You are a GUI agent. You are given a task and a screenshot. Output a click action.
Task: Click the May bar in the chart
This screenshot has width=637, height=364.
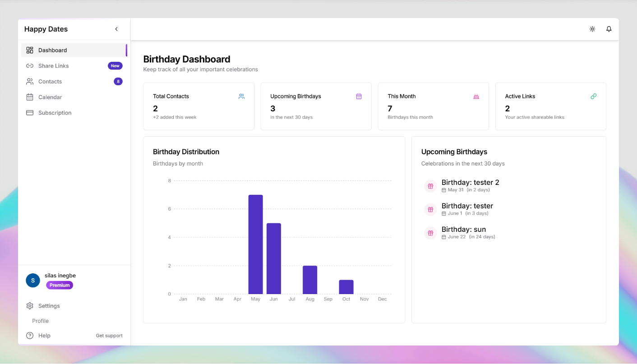pos(255,244)
